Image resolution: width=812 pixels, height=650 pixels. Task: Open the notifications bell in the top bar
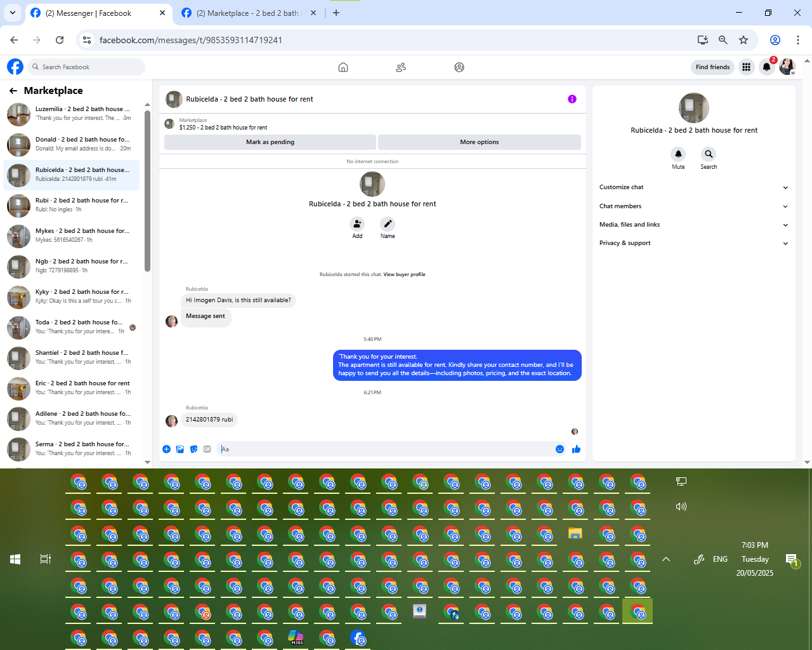pos(767,67)
